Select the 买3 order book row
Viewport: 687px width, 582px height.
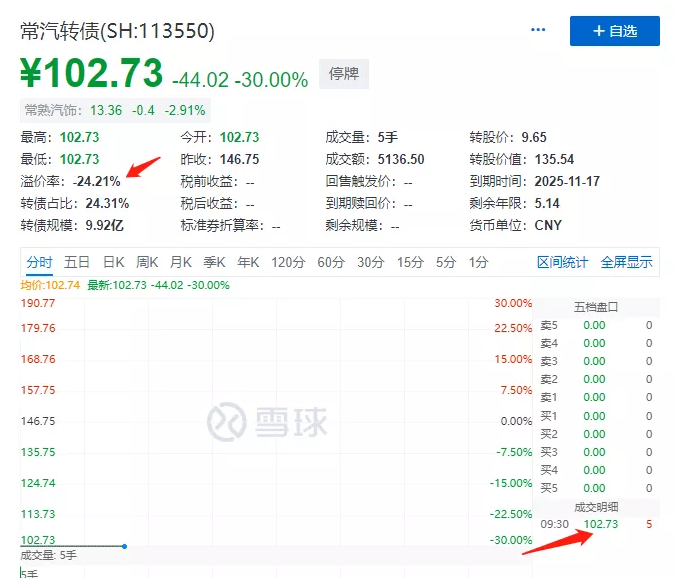[596, 452]
